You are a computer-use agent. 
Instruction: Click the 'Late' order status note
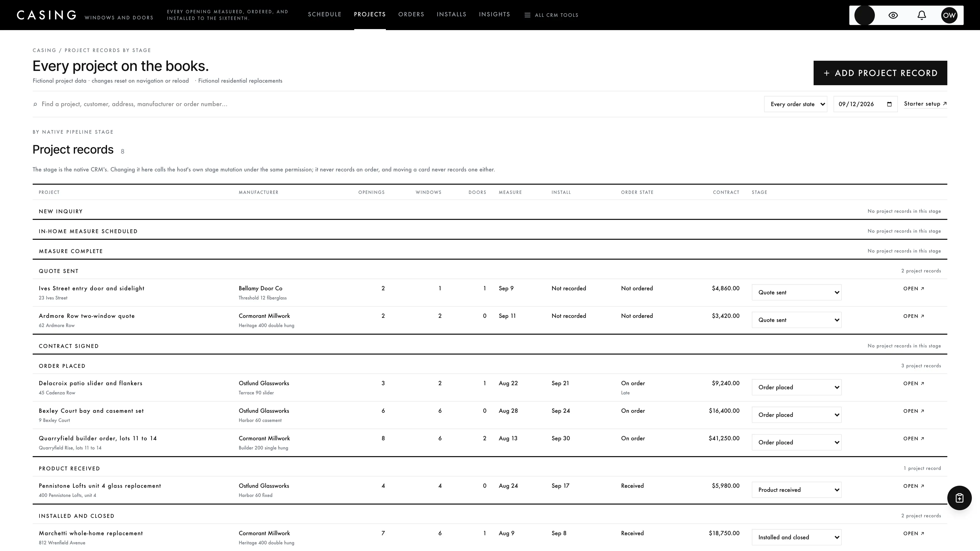(625, 393)
